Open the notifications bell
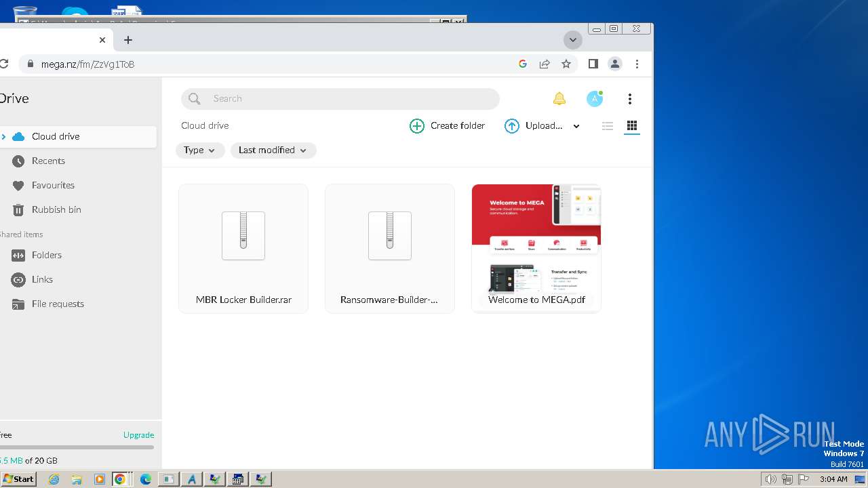Image resolution: width=868 pixels, height=488 pixels. pyautogui.click(x=559, y=99)
